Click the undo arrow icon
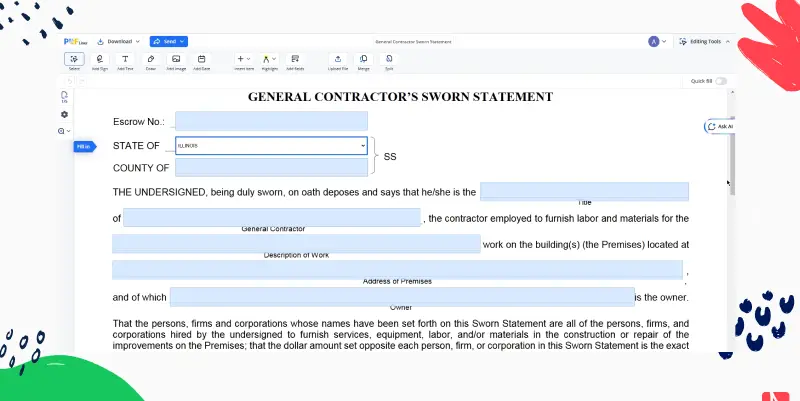Image resolution: width=800 pixels, height=401 pixels. point(70,81)
